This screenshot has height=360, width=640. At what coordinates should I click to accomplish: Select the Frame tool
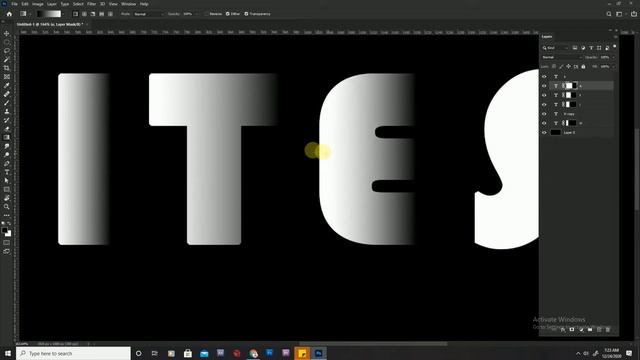tap(7, 77)
